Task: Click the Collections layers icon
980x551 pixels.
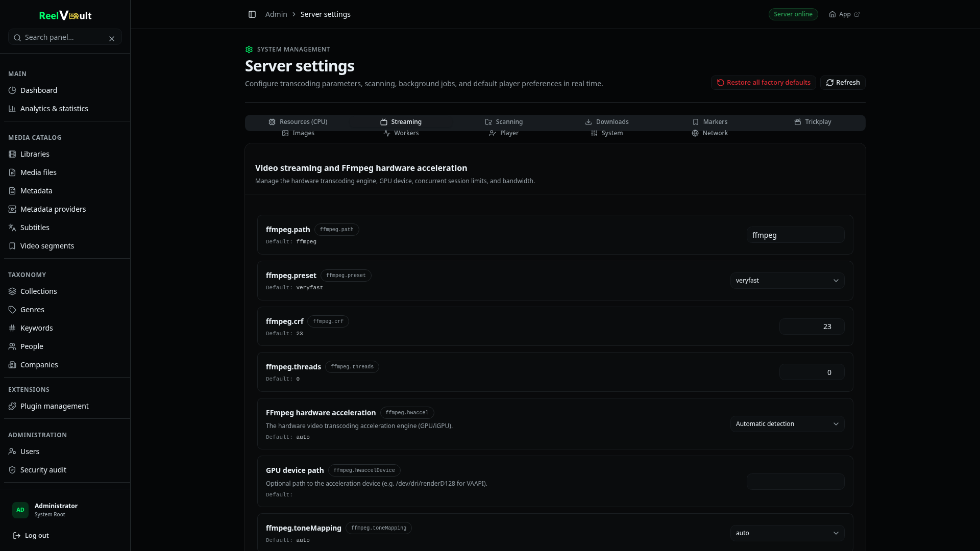Action: [x=12, y=291]
